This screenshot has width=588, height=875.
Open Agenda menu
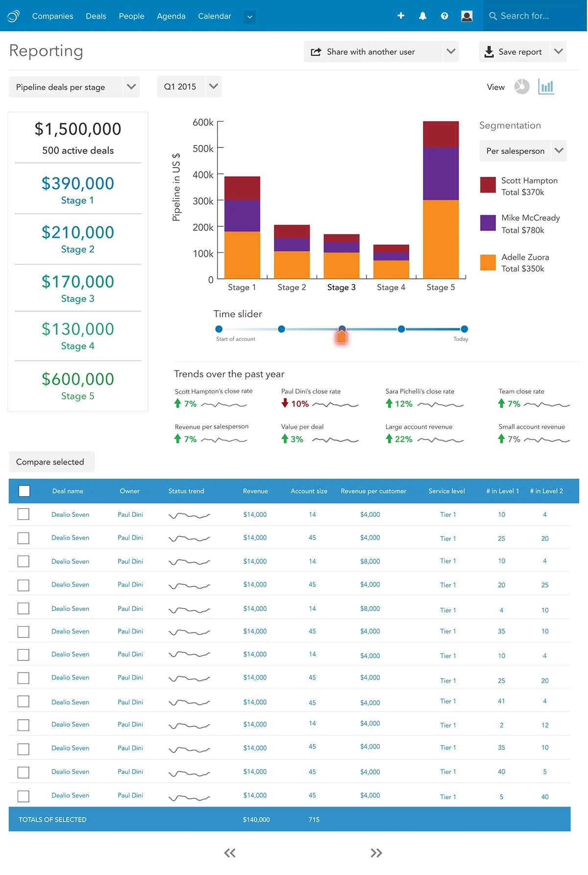171,16
